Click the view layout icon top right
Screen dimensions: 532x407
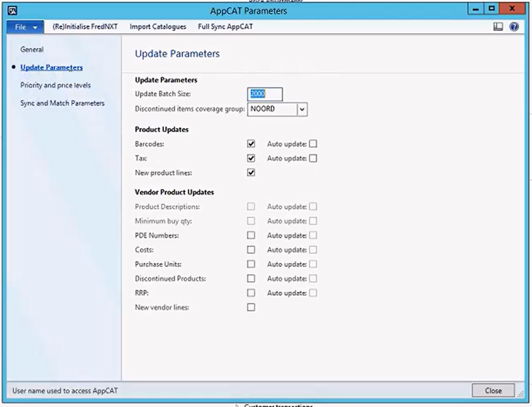pos(498,27)
